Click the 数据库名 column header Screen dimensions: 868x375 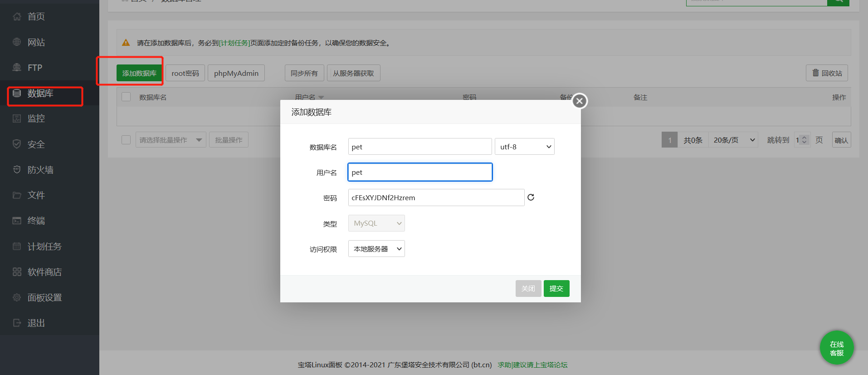click(153, 97)
